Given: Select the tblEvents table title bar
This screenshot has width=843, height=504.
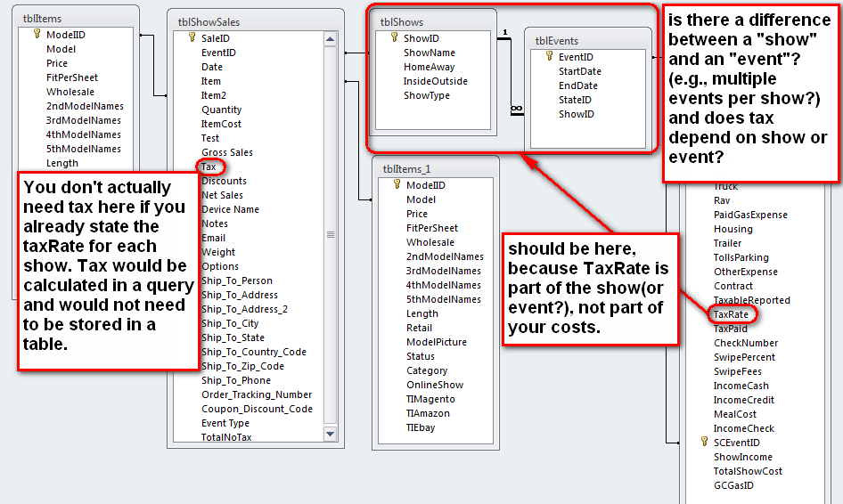Looking at the screenshot, I should click(x=588, y=41).
